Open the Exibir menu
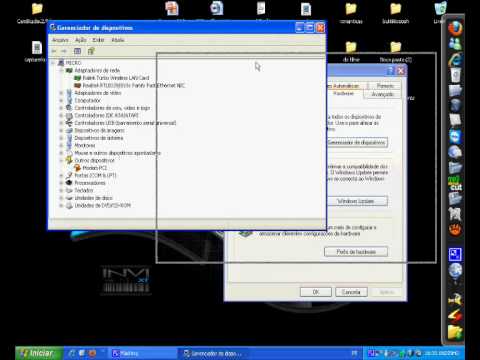This screenshot has height=360, width=480. coord(98,40)
